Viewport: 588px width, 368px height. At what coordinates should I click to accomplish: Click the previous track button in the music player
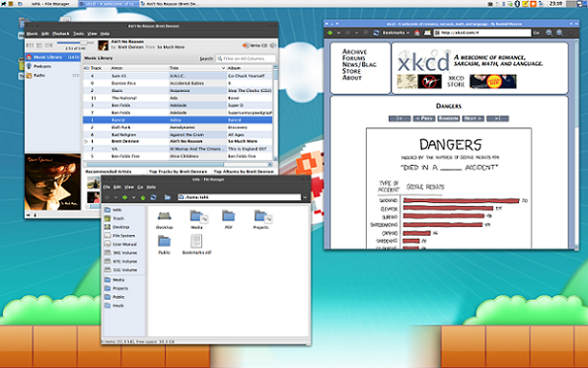point(30,45)
